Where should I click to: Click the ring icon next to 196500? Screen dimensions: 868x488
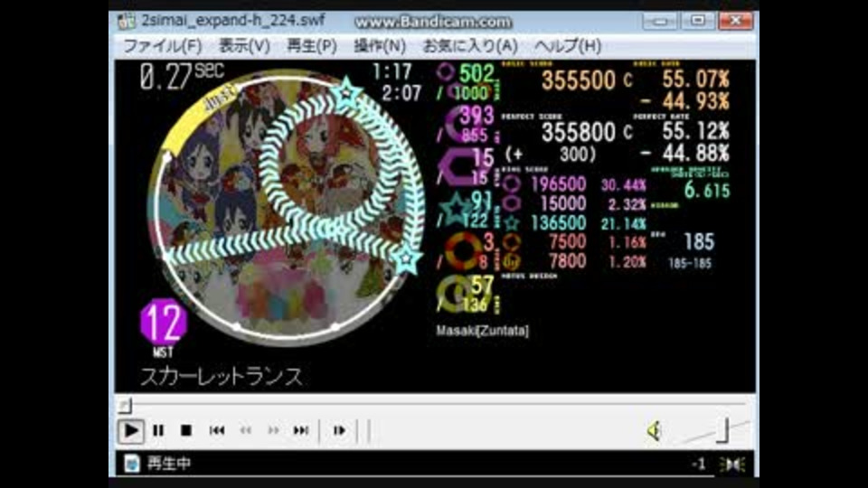512,183
